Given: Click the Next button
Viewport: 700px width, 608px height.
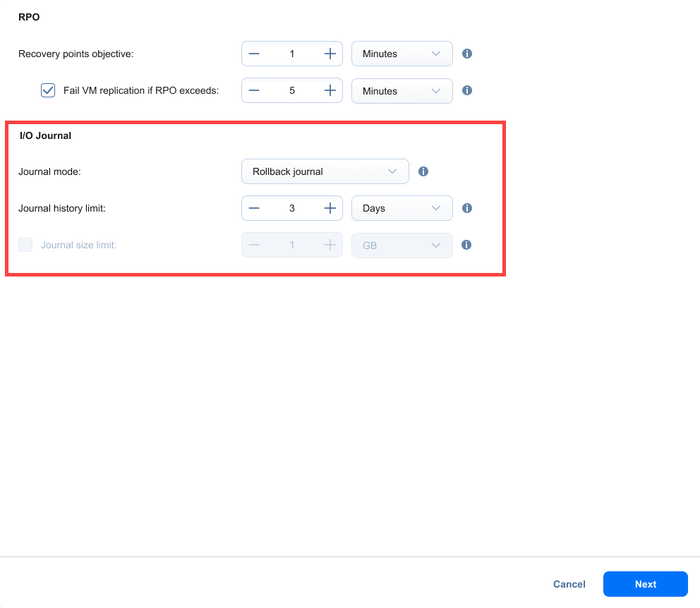Looking at the screenshot, I should 645,584.
